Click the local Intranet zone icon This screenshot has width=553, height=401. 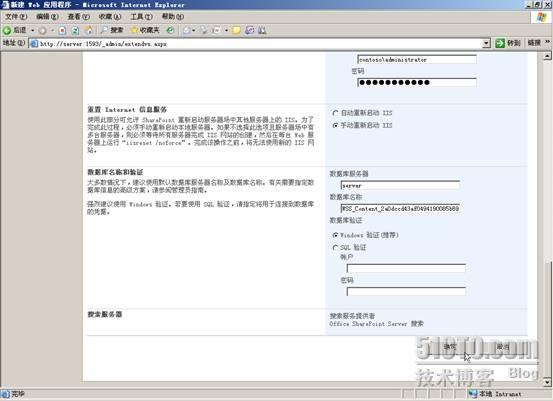pyautogui.click(x=473, y=394)
